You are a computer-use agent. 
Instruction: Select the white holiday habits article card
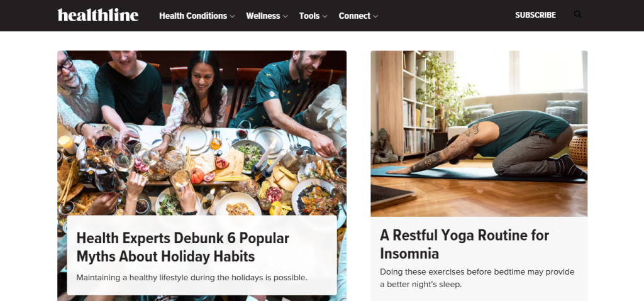click(202, 255)
